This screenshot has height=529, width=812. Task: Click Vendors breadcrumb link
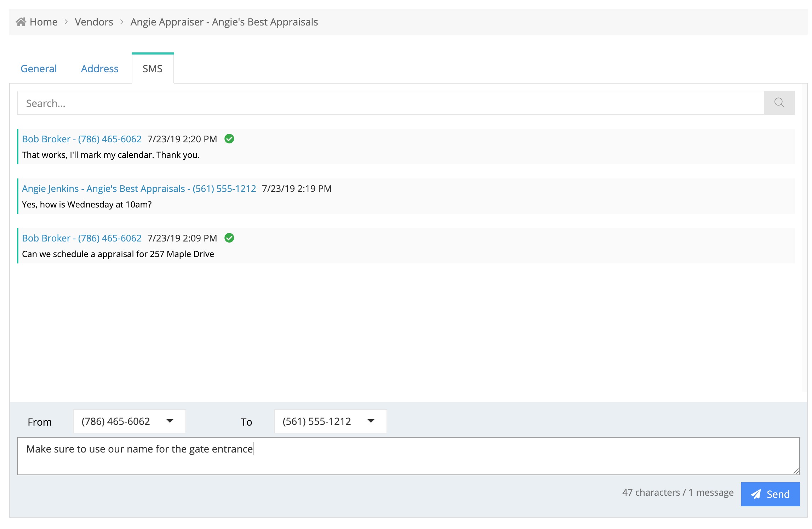click(x=94, y=22)
